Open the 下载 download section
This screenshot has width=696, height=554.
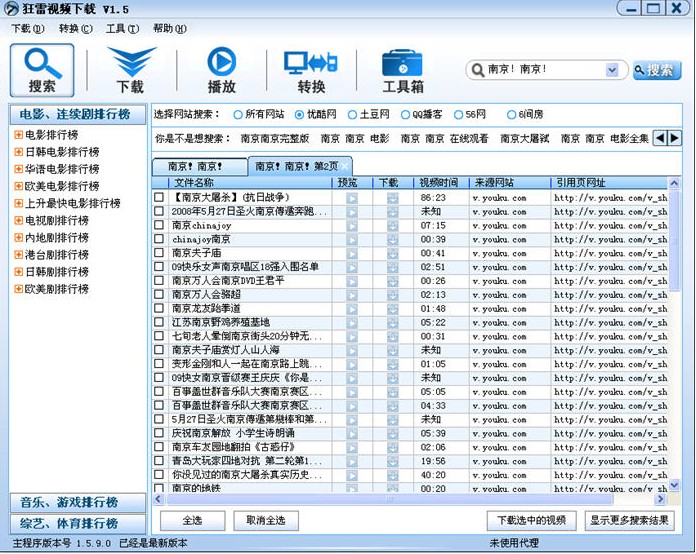point(131,70)
